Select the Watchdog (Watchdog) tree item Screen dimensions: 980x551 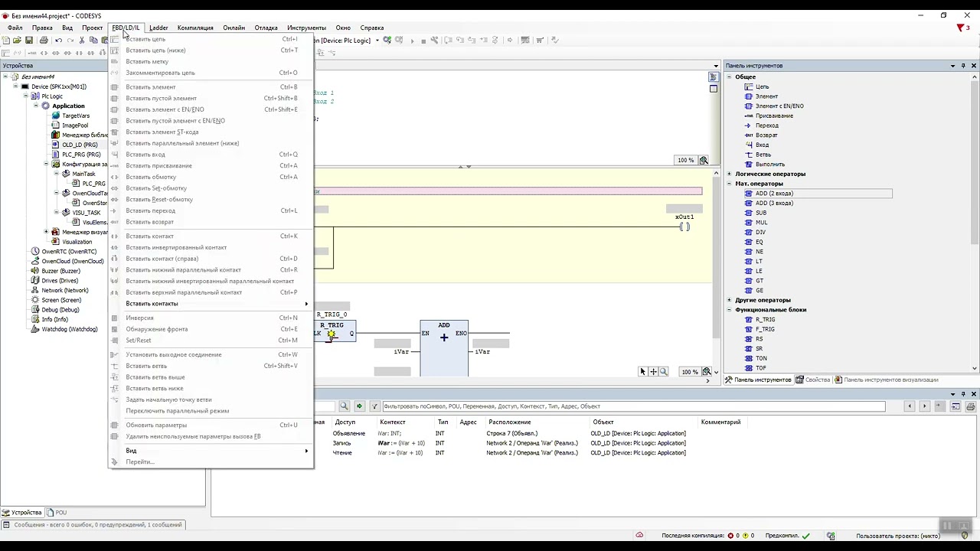pyautogui.click(x=70, y=329)
